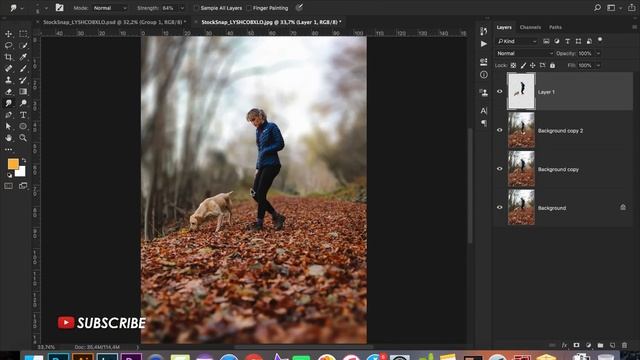This screenshot has height=360, width=640.
Task: Toggle Quick Mask mode
Action: (x=9, y=186)
